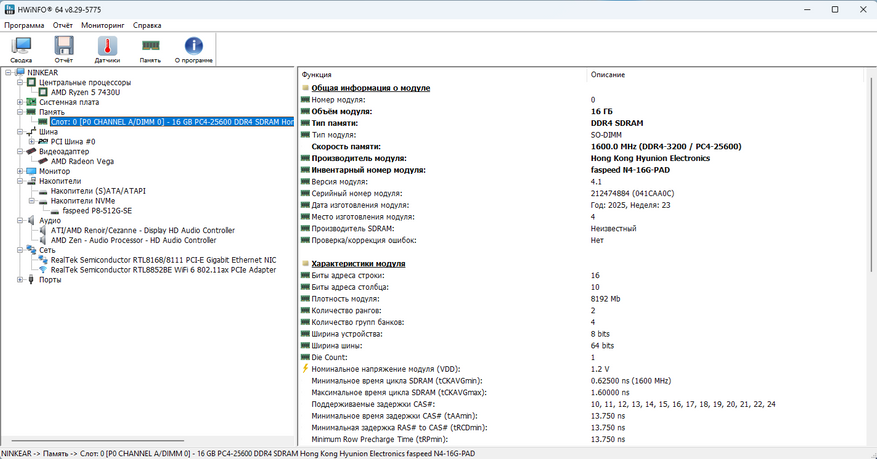Image resolution: width=877 pixels, height=459 pixels.
Task: Open the Сводка summary toolbar icon
Action: click(x=21, y=49)
